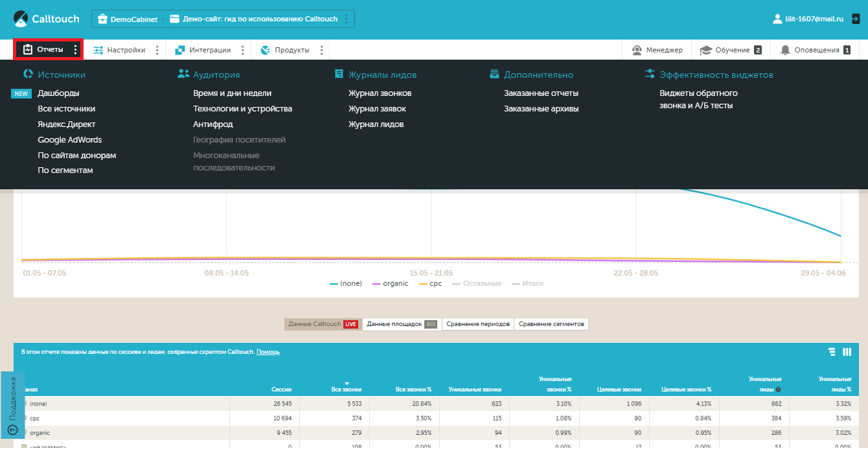Click the row grouping icon in table header

point(832,352)
